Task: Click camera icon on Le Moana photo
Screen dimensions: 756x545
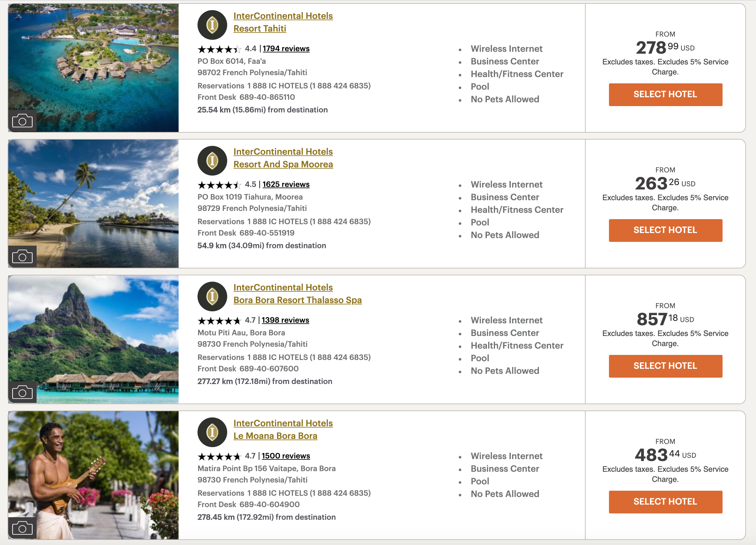Action: (x=22, y=528)
